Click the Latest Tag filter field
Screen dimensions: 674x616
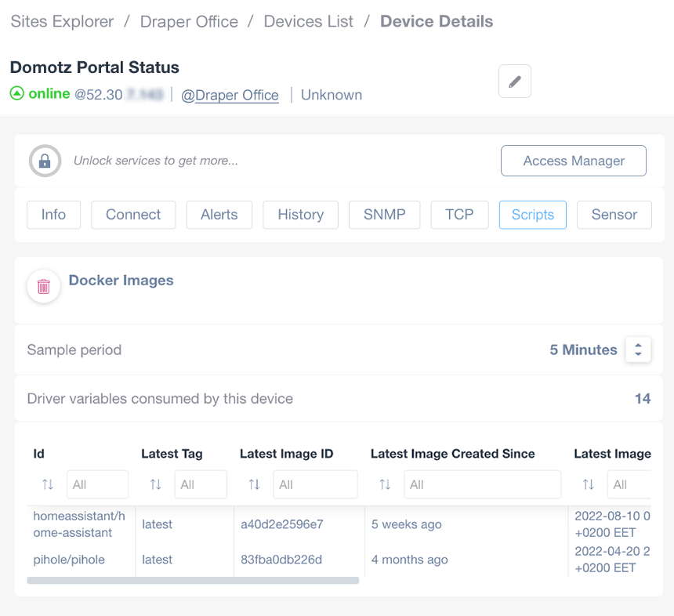(x=201, y=484)
